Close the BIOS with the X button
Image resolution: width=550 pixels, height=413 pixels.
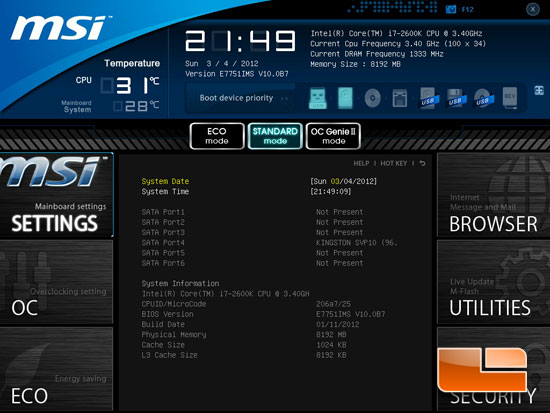[533, 9]
